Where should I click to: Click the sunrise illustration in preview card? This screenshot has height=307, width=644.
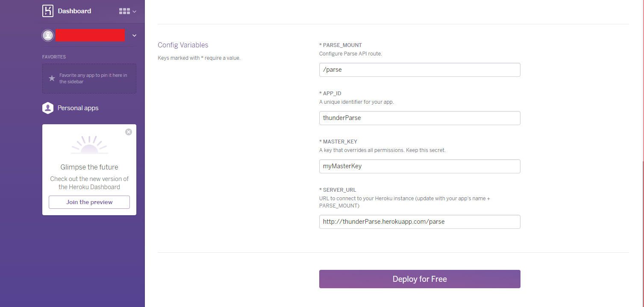coord(89,145)
